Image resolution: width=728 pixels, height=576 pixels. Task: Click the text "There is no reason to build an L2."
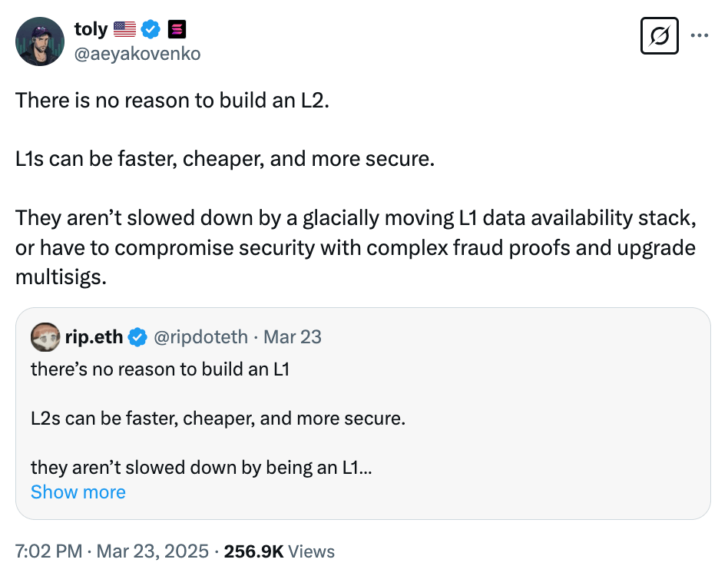pyautogui.click(x=172, y=101)
